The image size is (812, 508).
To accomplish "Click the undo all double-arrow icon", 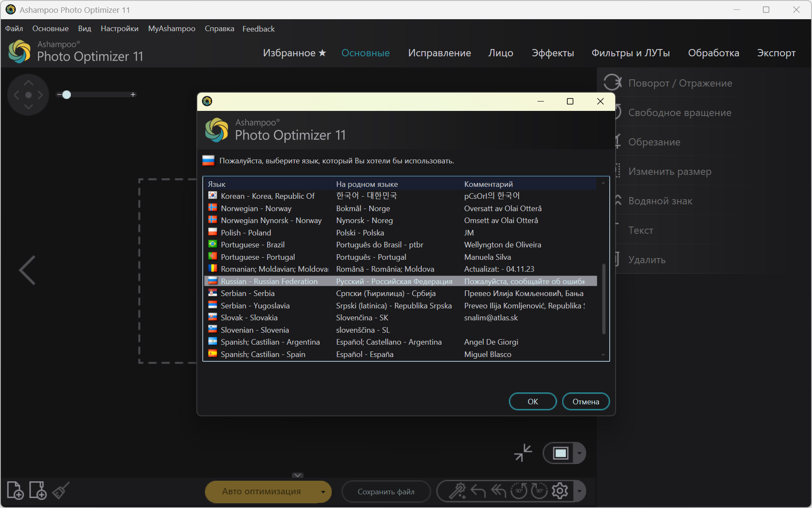I will [499, 491].
